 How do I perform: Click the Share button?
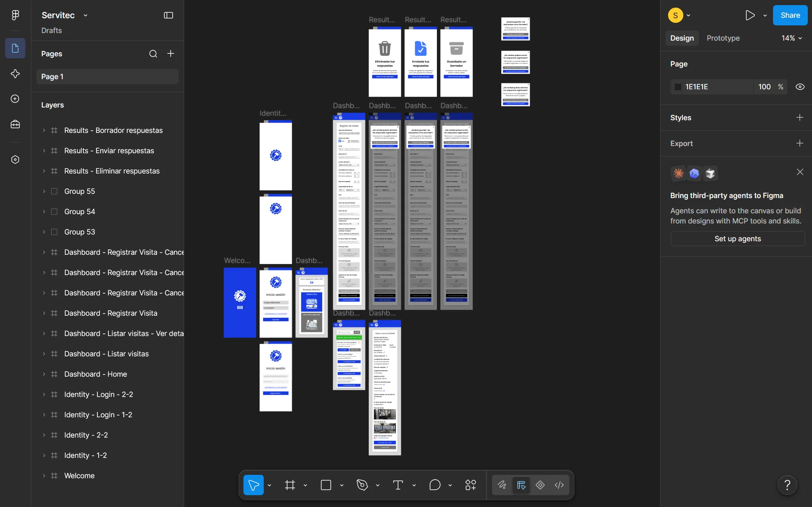[790, 15]
